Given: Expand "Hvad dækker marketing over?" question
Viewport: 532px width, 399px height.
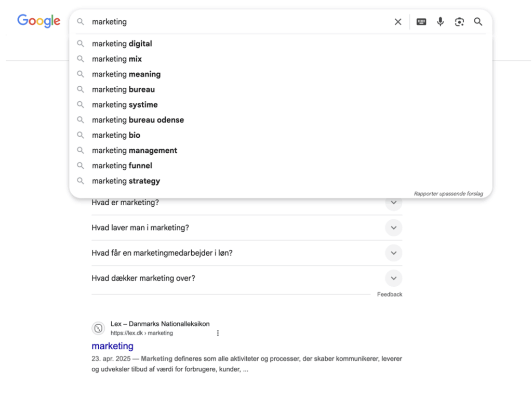Looking at the screenshot, I should tap(393, 278).
